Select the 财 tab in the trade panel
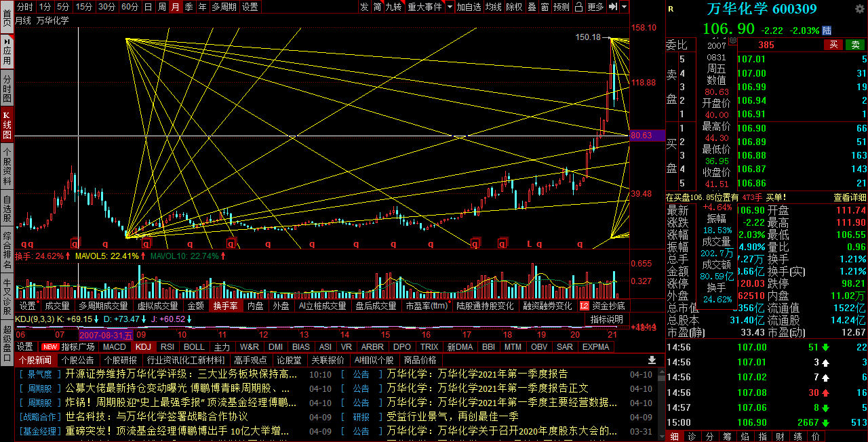868x442 pixels. [780, 436]
